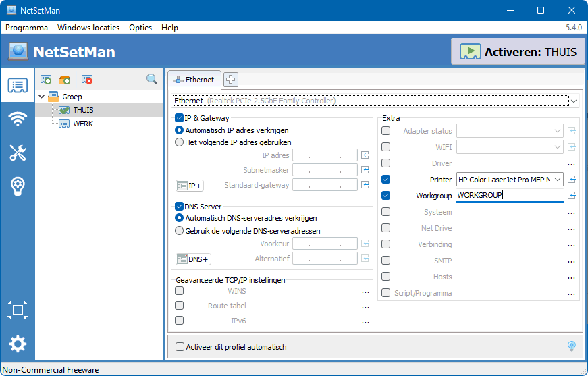Click the Workgroup text field
Viewport: 588px width, 376px height.
pos(510,195)
